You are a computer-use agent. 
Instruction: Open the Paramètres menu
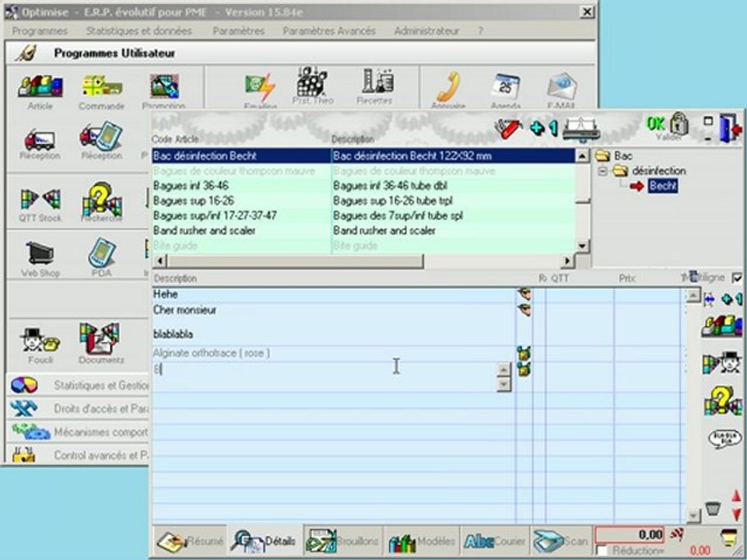tap(238, 31)
